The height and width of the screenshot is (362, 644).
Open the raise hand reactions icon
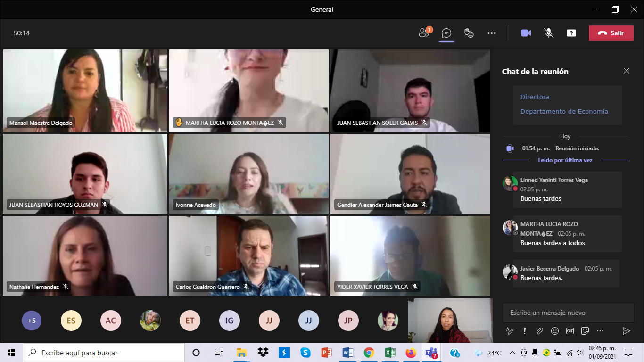[x=469, y=33]
